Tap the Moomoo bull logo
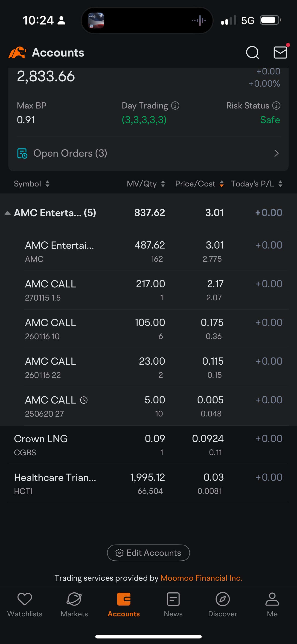The width and height of the screenshot is (297, 644). (17, 53)
